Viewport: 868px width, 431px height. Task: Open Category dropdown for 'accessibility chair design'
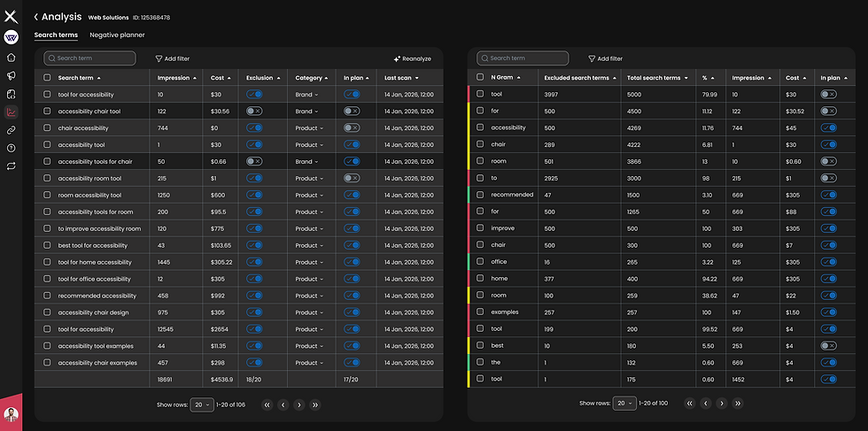(x=309, y=312)
